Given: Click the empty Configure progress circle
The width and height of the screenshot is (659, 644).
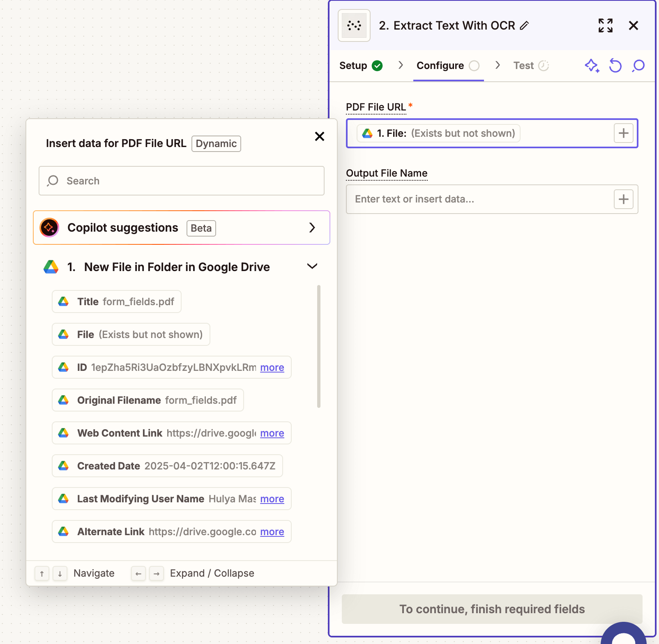Looking at the screenshot, I should click(x=475, y=65).
